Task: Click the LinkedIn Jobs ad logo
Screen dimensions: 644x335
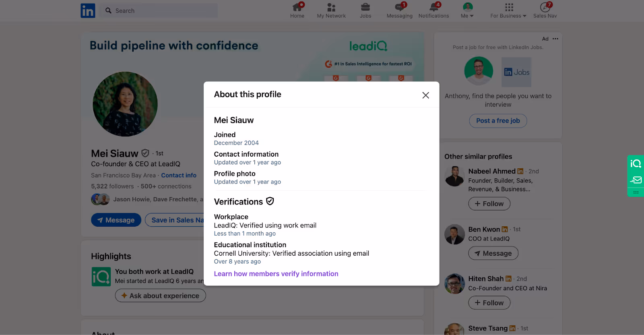Action: (x=516, y=72)
